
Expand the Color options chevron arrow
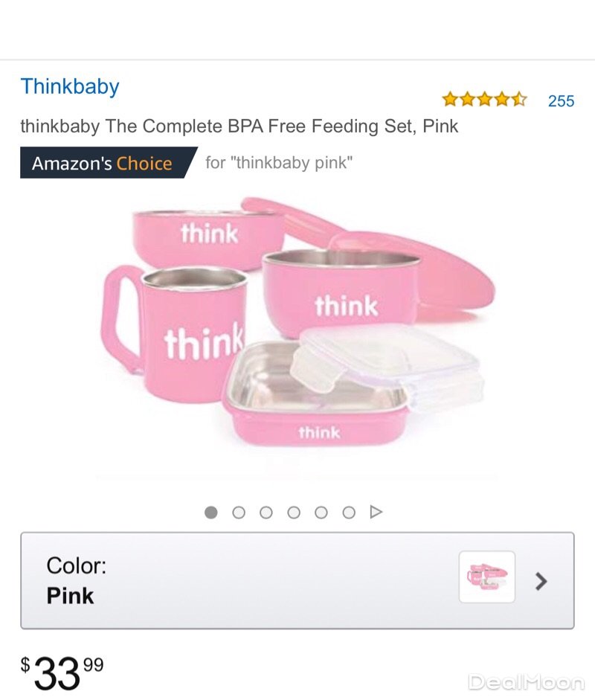point(541,581)
